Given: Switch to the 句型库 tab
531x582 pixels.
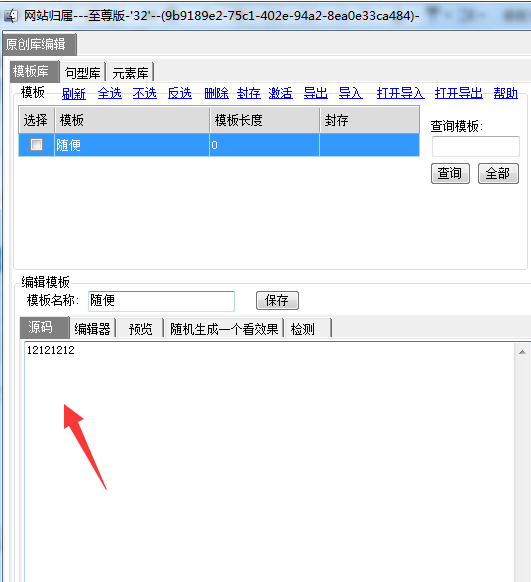Looking at the screenshot, I should point(82,72).
